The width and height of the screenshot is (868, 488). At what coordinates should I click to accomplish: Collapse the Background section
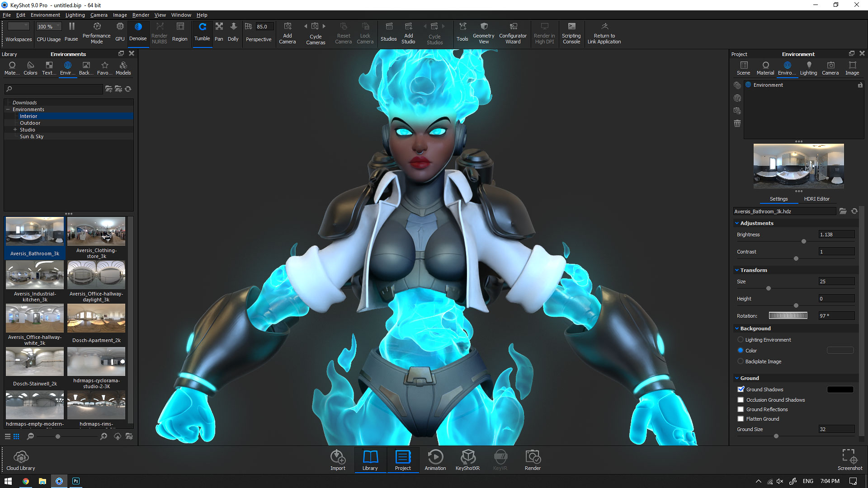737,328
